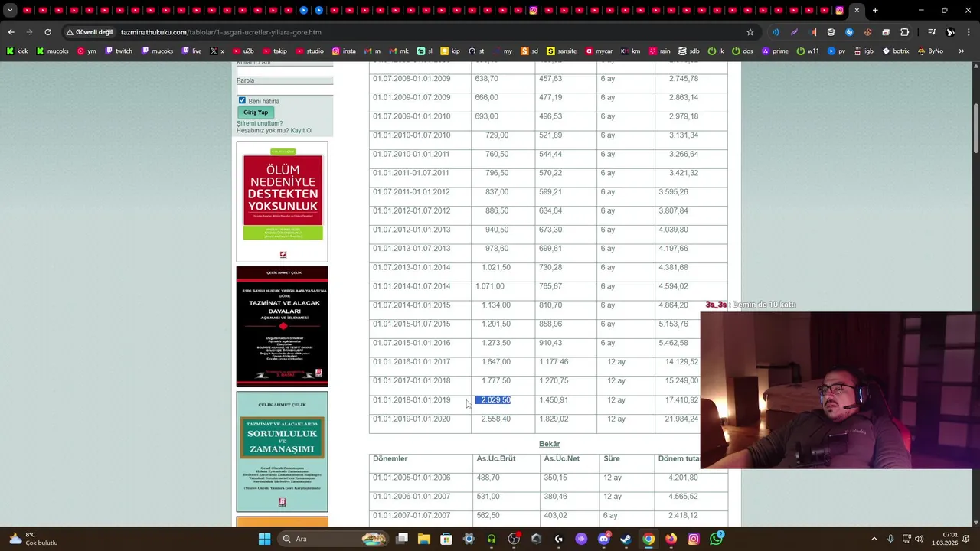
Task: Click the 1.450,91 net wage cell
Action: (x=554, y=400)
